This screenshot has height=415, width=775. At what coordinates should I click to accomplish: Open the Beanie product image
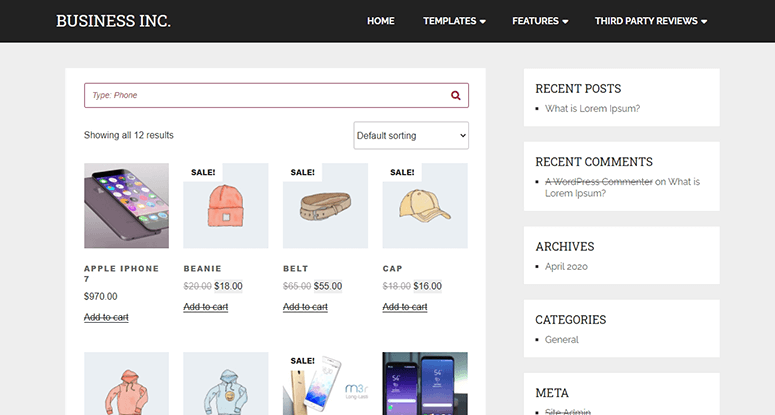(226, 206)
